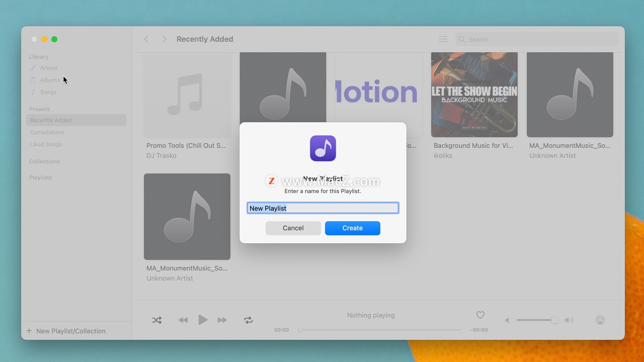The height and width of the screenshot is (362, 644).
Task: Click the playback progress slider
Action: pos(379,330)
